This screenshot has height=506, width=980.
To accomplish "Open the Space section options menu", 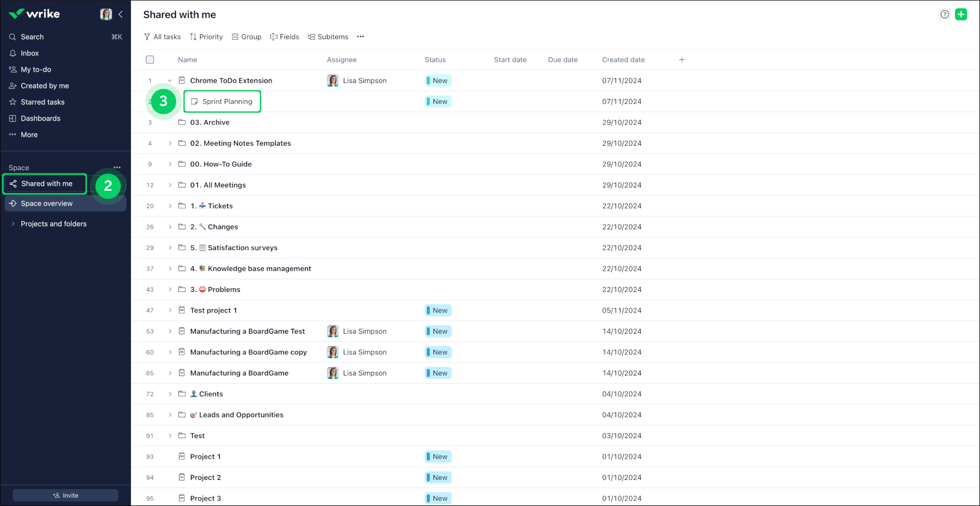I will pos(117,167).
